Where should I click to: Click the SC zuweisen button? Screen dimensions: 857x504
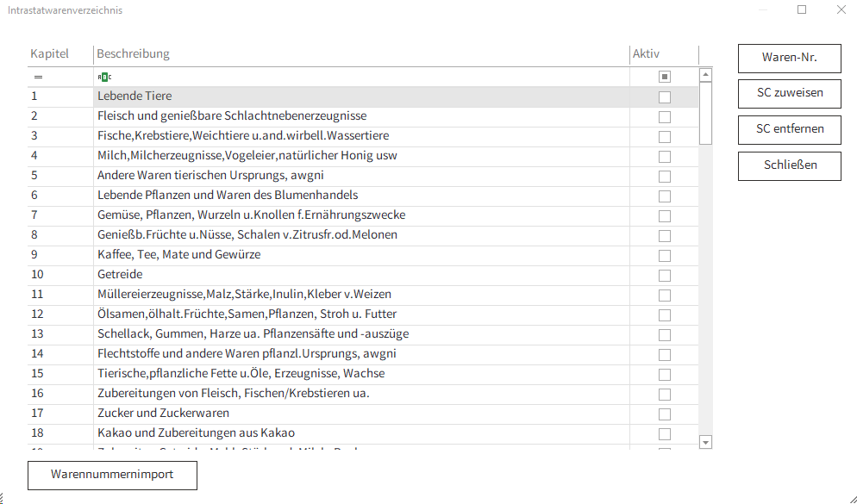(x=789, y=93)
